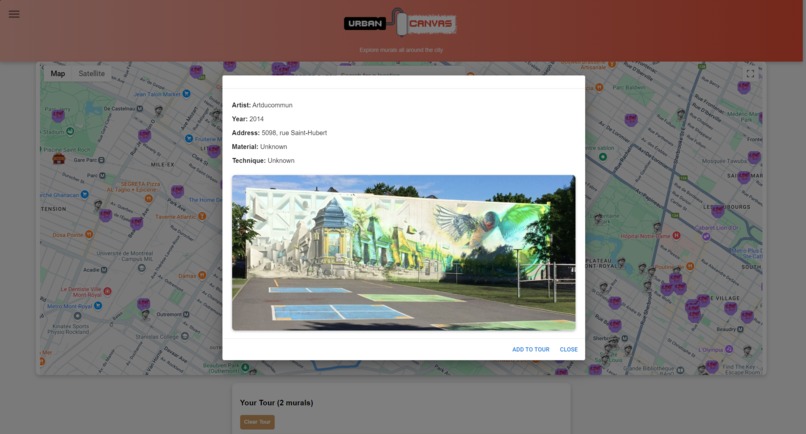Select the Dosa Pointe restaurant pin
Screen dimensions: 806x434
click(x=89, y=234)
